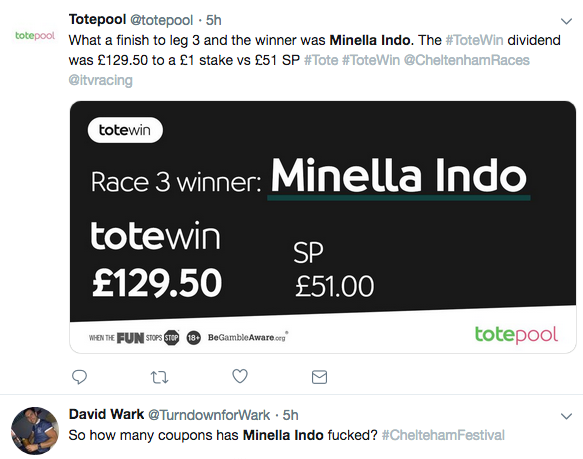583x459 pixels.
Task: Open the #ToteWin hashtag after 'The'
Action: pos(474,40)
